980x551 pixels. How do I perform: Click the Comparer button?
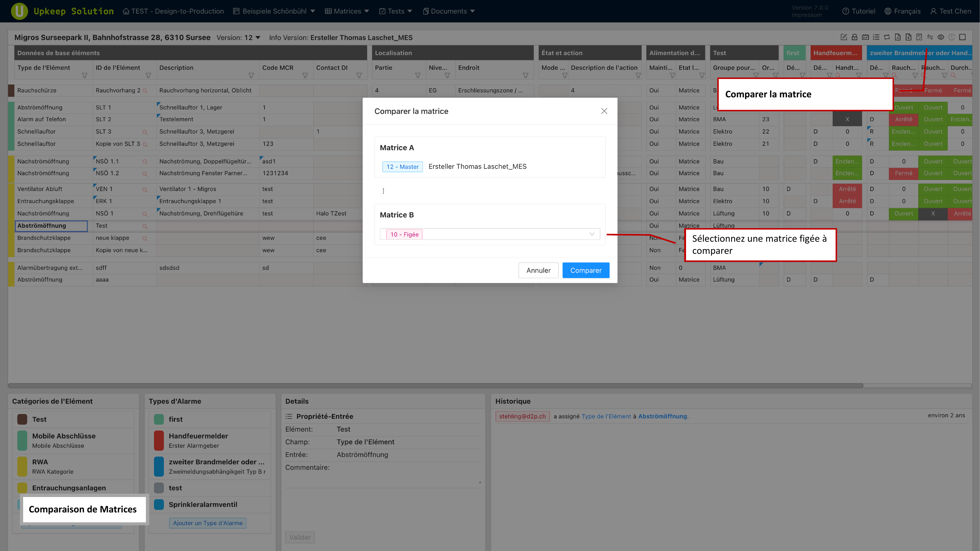[585, 270]
